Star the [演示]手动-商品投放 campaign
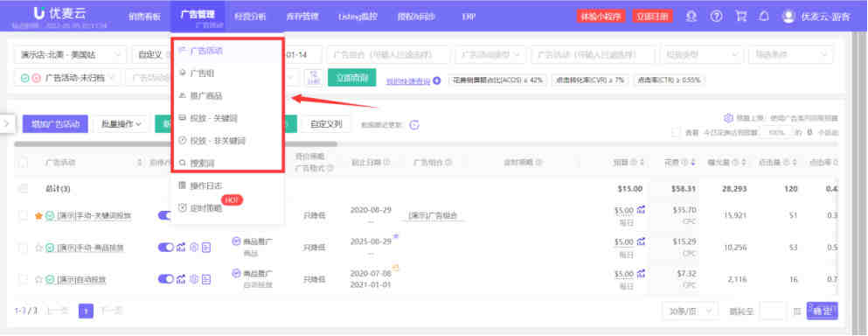This screenshot has width=868, height=336. (38, 248)
